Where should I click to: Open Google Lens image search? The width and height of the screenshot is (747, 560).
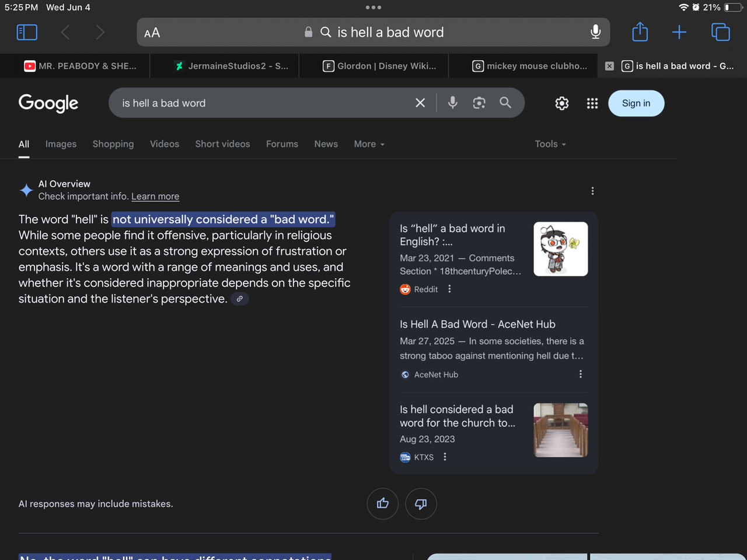tap(479, 103)
